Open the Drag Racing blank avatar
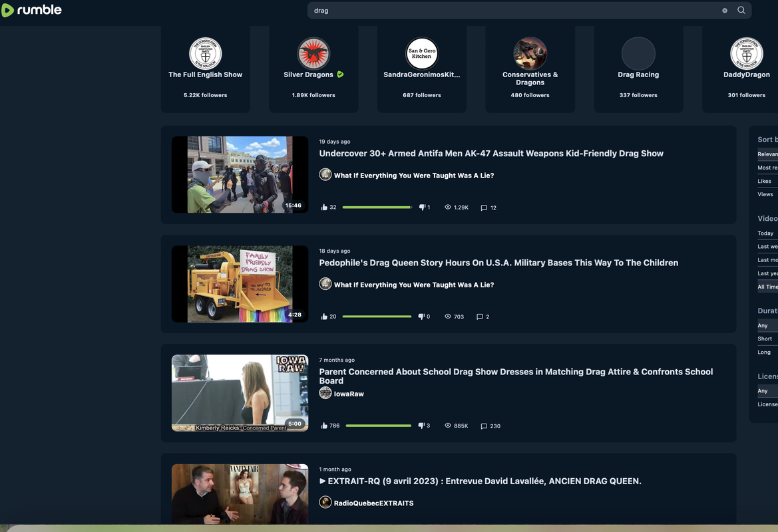The height and width of the screenshot is (532, 778). [638, 53]
